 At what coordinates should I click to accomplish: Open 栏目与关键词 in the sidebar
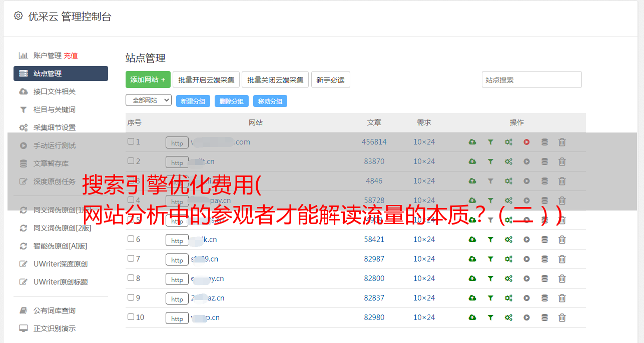(x=55, y=109)
